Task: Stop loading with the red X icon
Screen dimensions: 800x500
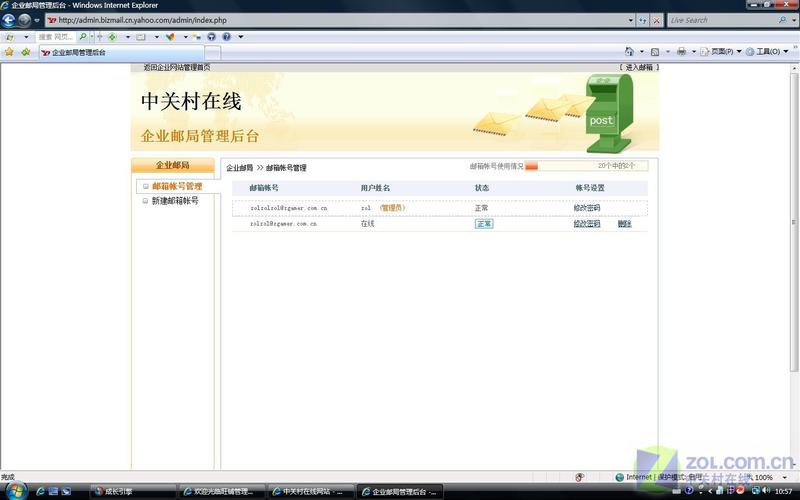Action: (x=657, y=20)
